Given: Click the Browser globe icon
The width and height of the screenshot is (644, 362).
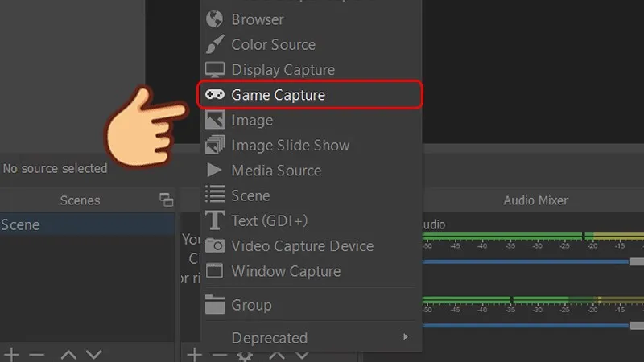Looking at the screenshot, I should [214, 19].
